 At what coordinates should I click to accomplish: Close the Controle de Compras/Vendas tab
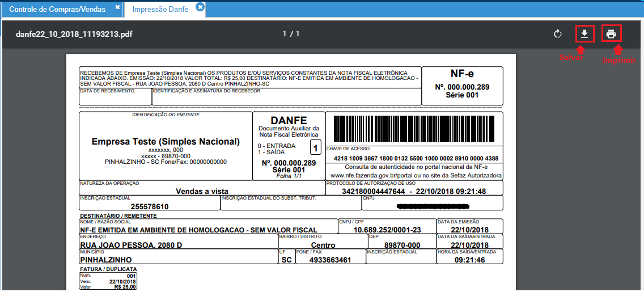[x=117, y=8]
